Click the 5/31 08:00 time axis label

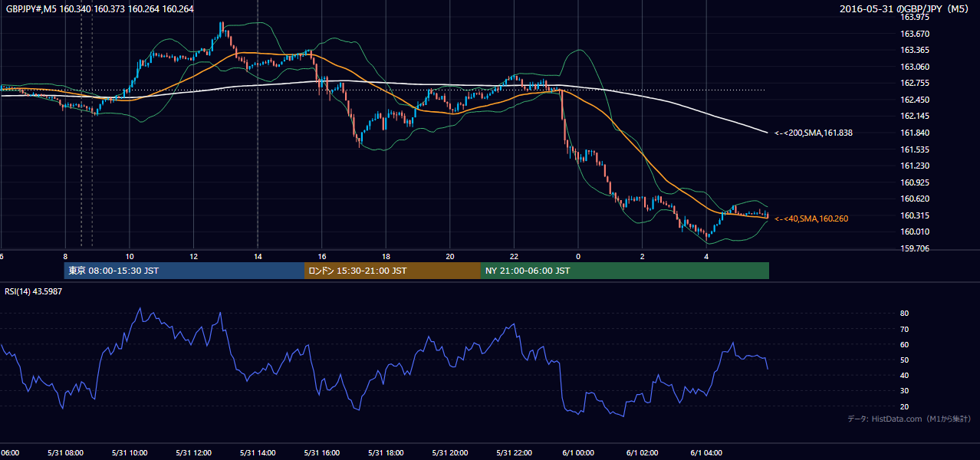click(x=65, y=452)
